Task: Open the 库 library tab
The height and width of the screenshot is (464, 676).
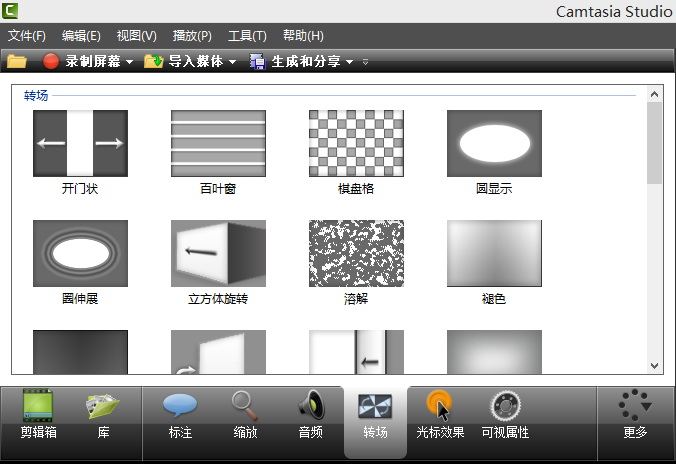Action: pyautogui.click(x=103, y=414)
